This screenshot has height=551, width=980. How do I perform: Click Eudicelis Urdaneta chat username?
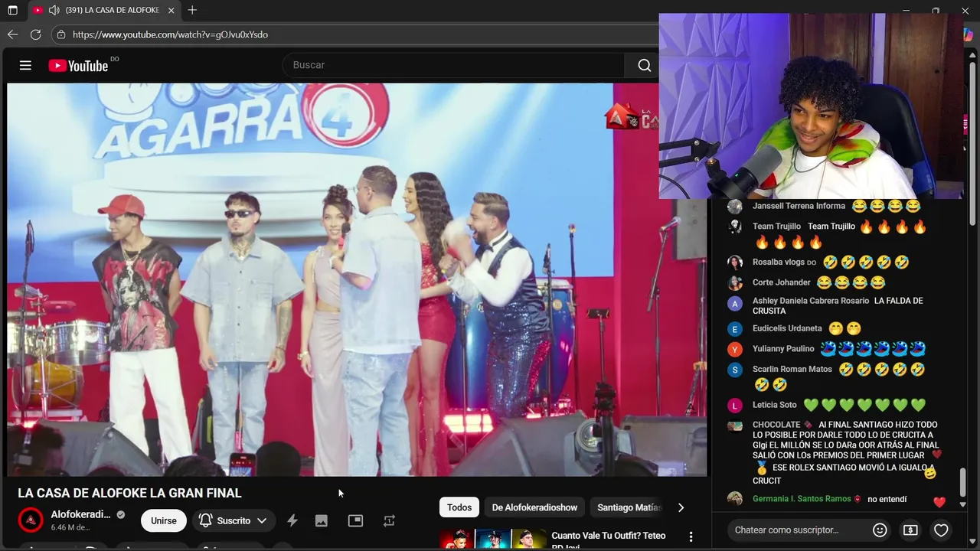coord(787,328)
